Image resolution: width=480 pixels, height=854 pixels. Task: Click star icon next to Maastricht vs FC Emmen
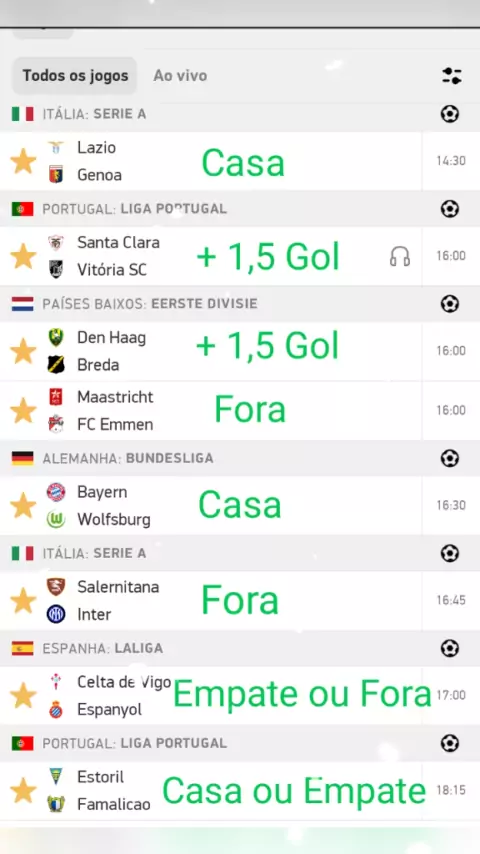pyautogui.click(x=23, y=410)
